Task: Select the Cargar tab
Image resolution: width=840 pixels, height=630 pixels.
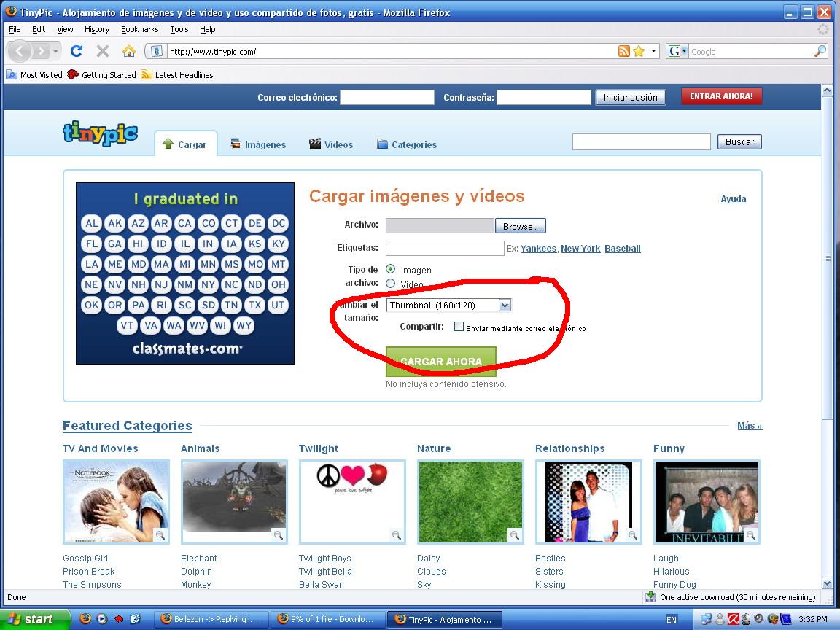Action: coord(185,144)
